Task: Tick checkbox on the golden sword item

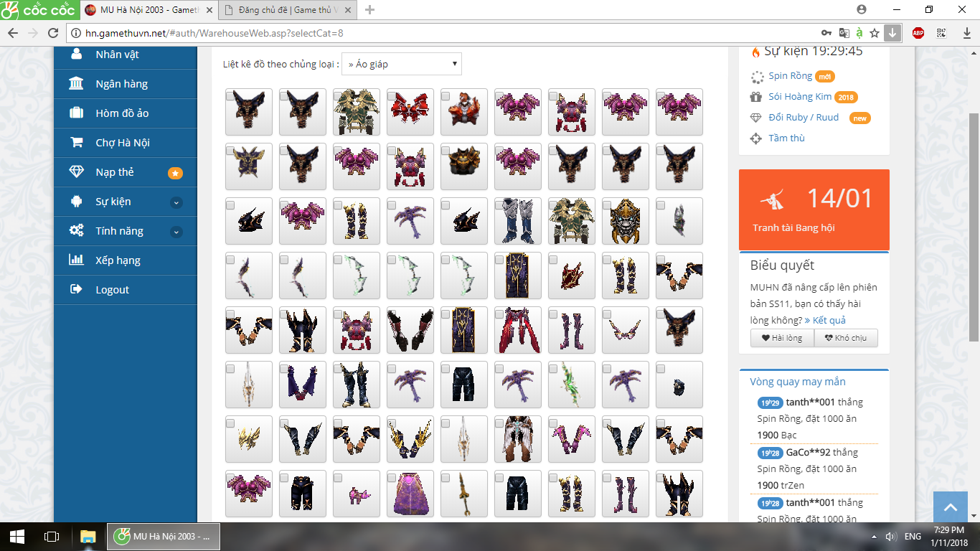Action: point(446,478)
